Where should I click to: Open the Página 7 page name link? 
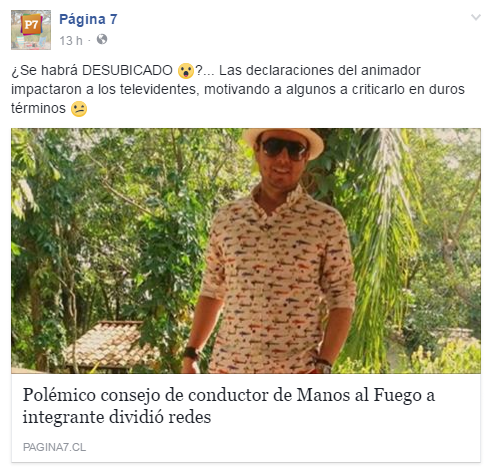point(88,19)
